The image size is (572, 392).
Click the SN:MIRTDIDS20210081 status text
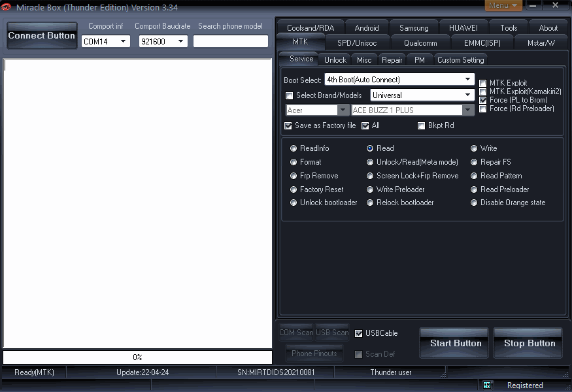coord(276,372)
